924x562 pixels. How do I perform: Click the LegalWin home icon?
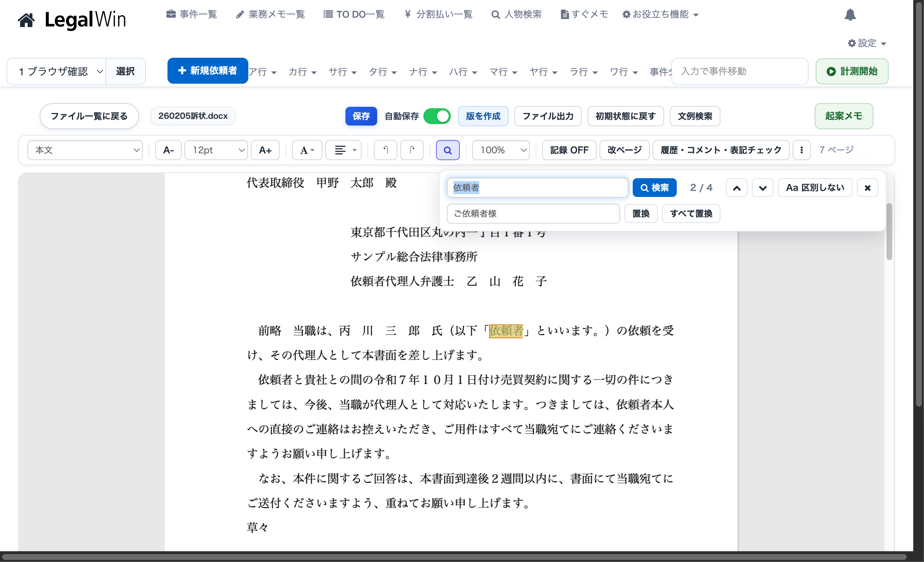26,20
